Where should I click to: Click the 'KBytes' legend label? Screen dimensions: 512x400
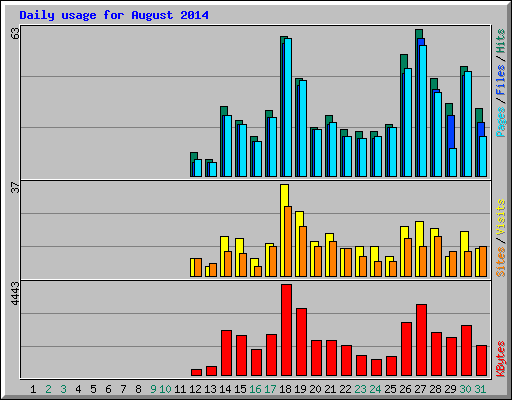500,359
